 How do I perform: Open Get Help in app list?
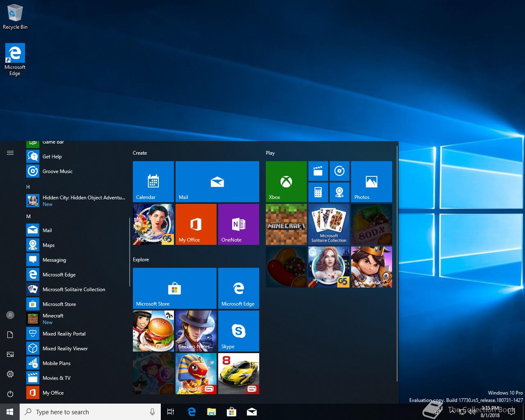point(76,156)
